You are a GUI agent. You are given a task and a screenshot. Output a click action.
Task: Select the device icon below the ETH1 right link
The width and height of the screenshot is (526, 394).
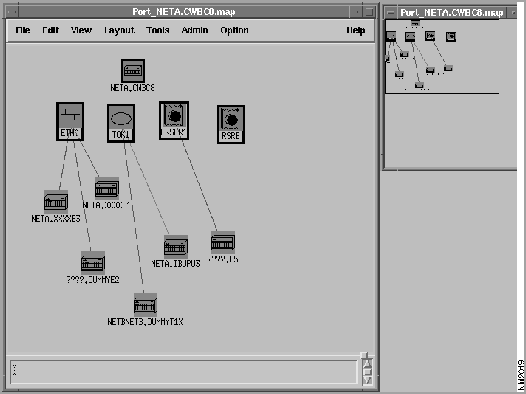(107, 188)
